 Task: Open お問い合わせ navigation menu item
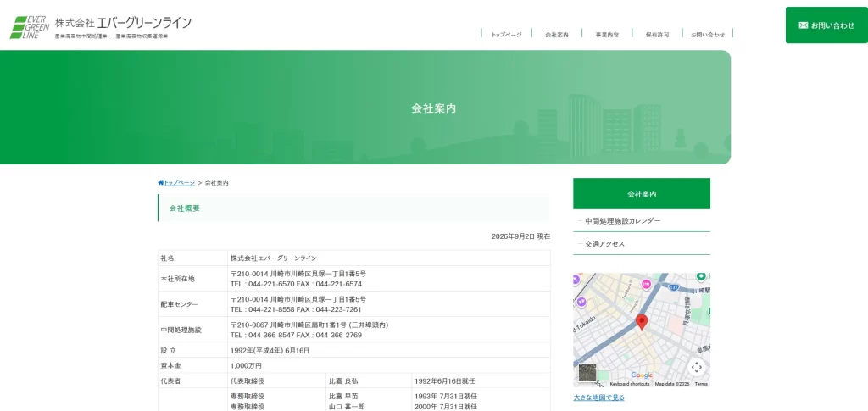(x=708, y=34)
